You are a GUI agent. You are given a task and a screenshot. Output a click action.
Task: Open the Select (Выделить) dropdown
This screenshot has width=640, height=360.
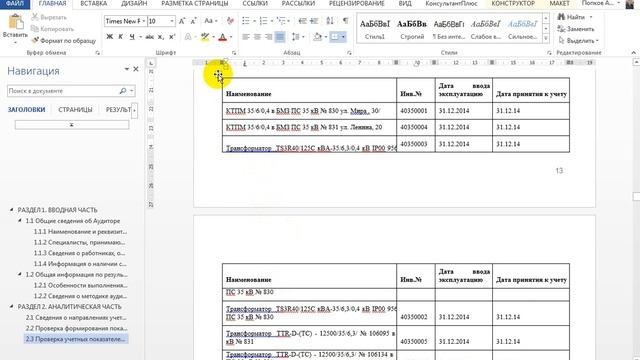point(578,40)
